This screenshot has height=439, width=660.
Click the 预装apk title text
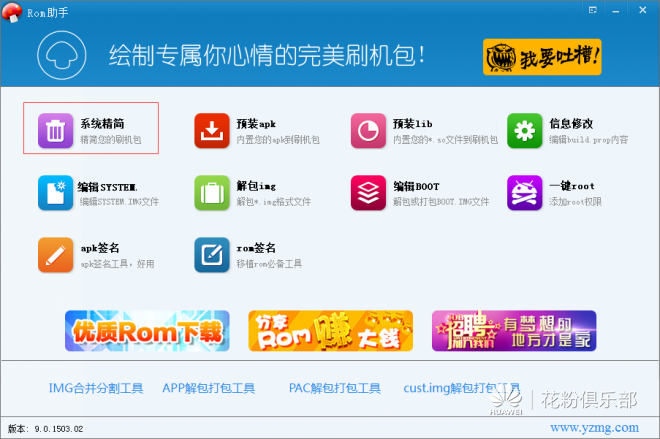[256, 124]
